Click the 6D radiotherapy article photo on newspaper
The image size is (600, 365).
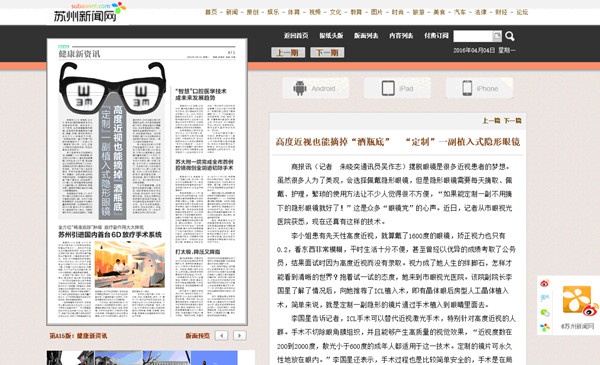(130, 264)
